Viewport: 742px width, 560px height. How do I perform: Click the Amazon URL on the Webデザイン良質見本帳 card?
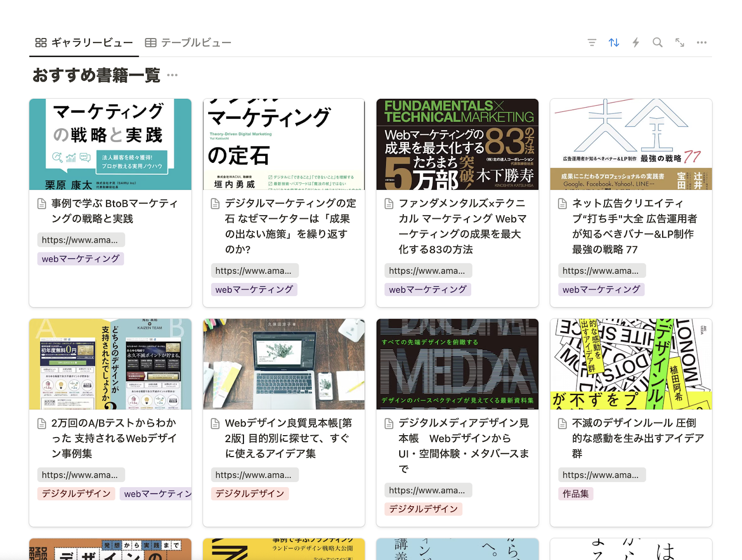[255, 475]
